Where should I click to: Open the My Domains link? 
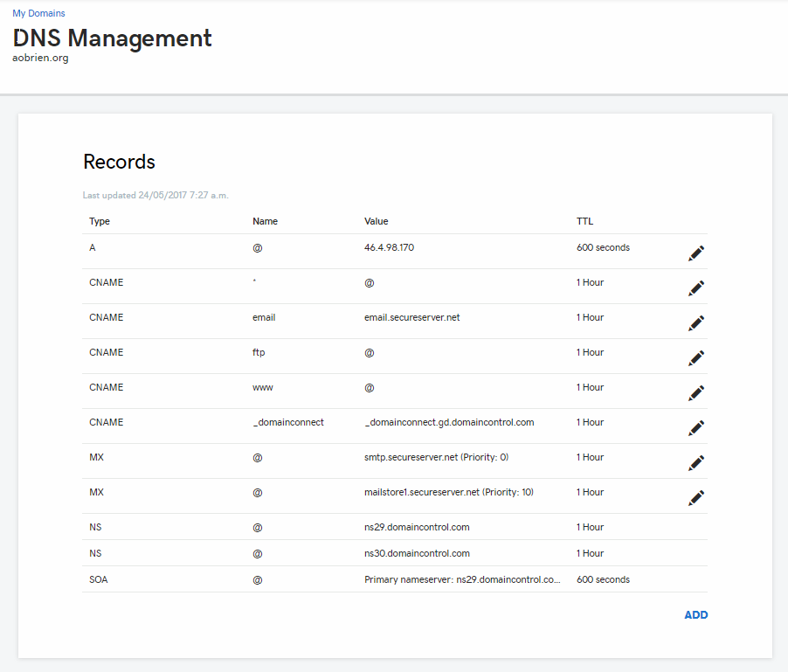[38, 13]
